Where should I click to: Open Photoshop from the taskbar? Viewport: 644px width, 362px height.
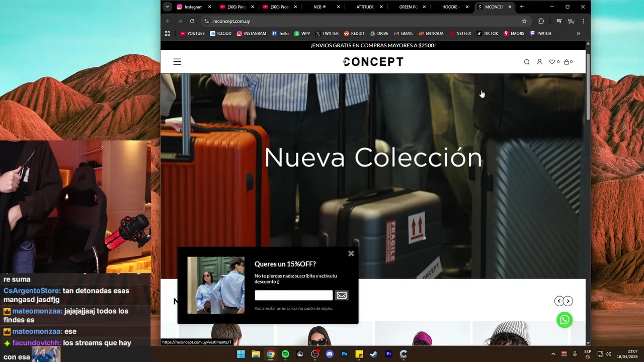tap(345, 354)
